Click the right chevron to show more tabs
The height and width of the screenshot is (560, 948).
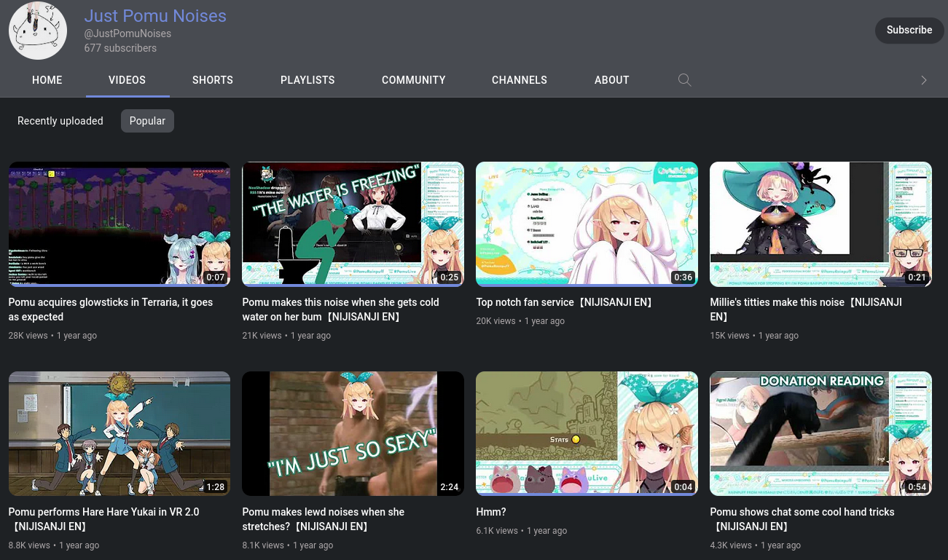pyautogui.click(x=923, y=80)
